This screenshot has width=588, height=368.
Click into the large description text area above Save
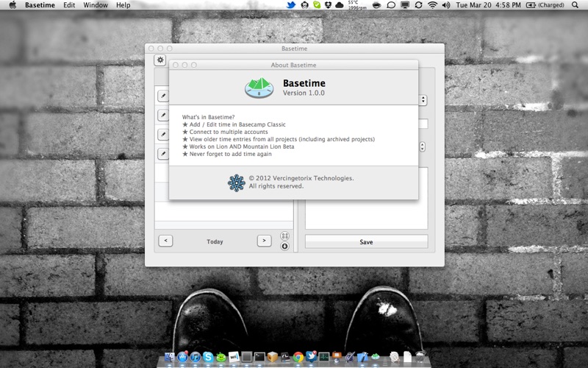tap(366, 214)
